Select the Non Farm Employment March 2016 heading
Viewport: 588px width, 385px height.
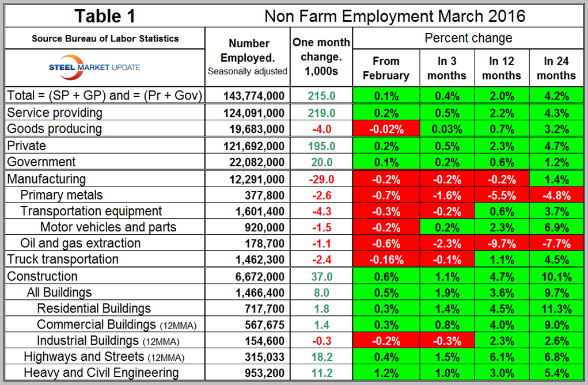(x=394, y=16)
